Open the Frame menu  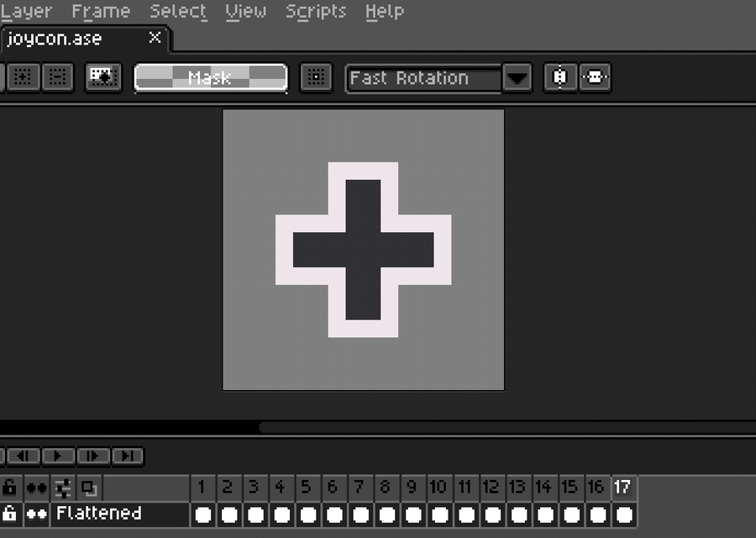click(101, 11)
